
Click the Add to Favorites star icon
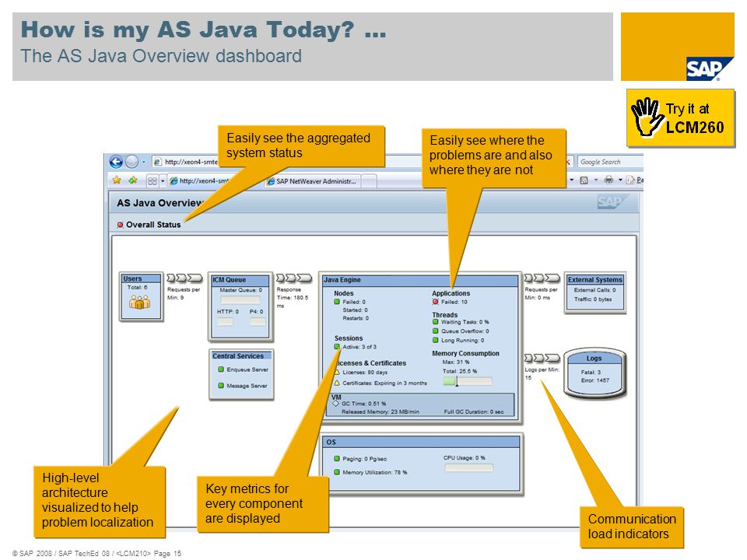pos(133,180)
